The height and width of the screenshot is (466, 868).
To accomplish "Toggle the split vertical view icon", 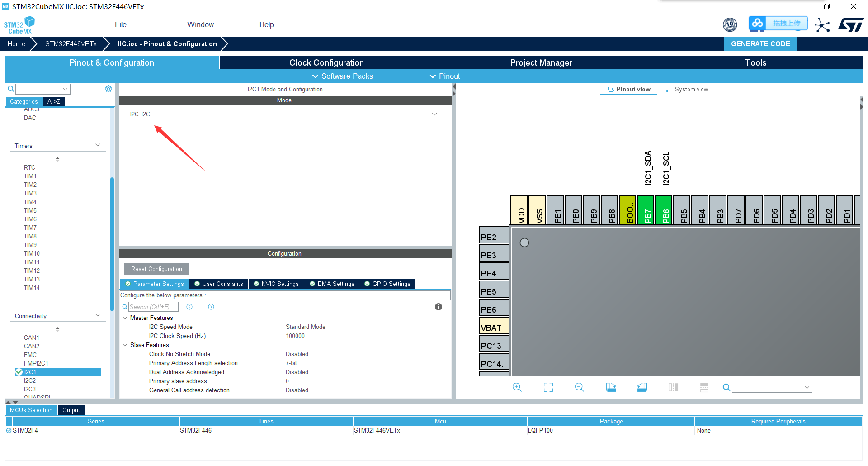I will (x=673, y=387).
